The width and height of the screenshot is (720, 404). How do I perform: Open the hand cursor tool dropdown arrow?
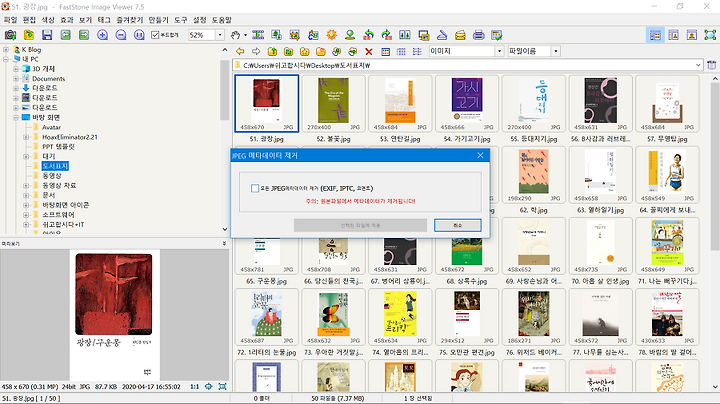245,35
